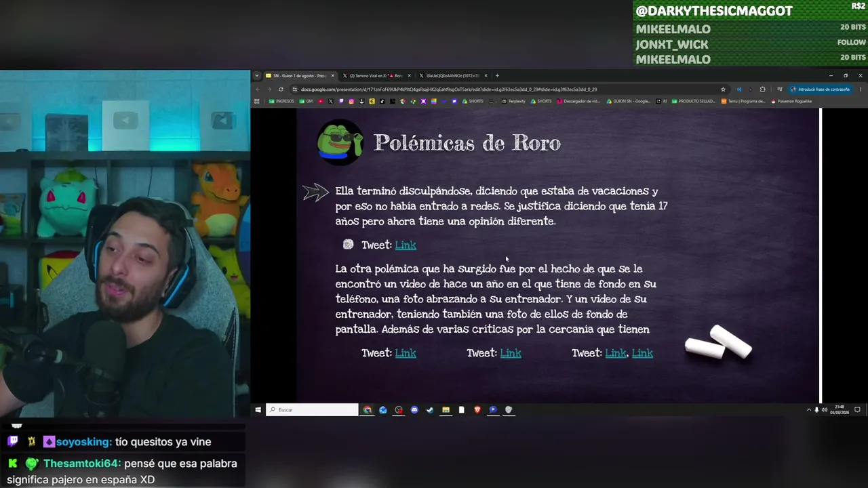
Task: Click the taskbar 'Buscar' search box
Action: [312, 410]
